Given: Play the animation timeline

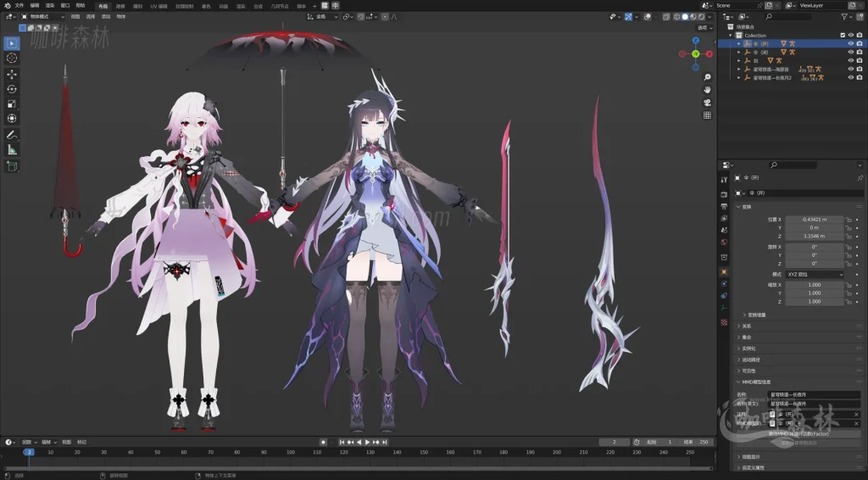Looking at the screenshot, I should point(367,443).
